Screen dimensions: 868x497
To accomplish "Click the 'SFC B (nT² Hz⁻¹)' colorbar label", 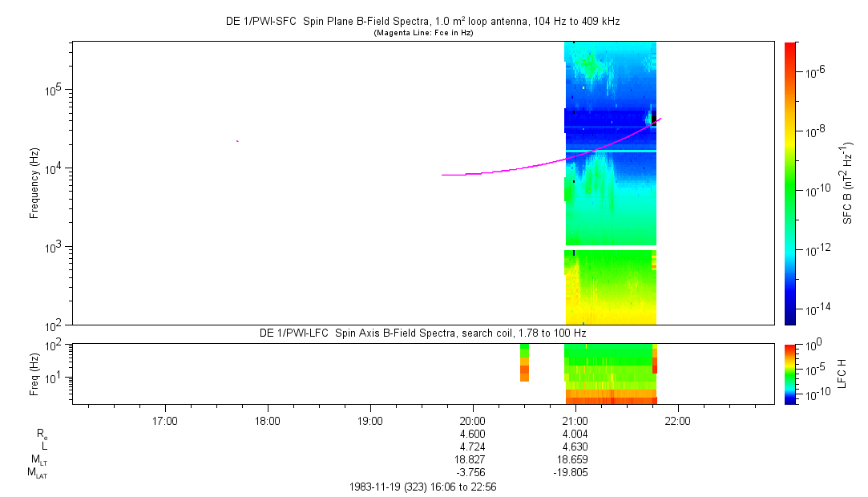I will (847, 183).
